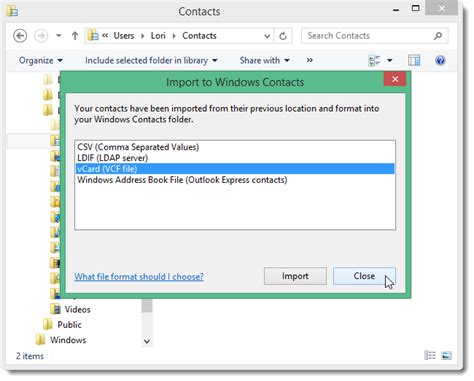Open the Help icon

(x=440, y=61)
